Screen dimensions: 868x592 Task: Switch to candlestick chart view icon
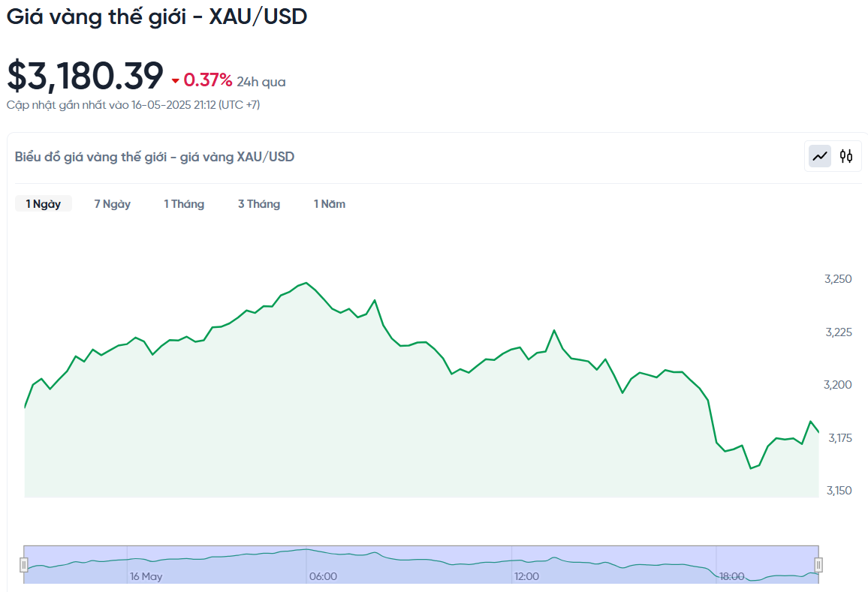point(846,156)
